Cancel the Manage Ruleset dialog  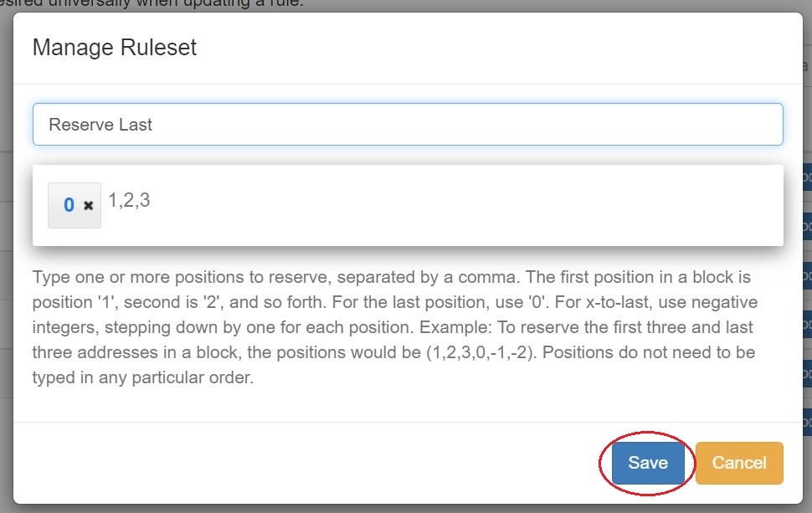click(739, 463)
